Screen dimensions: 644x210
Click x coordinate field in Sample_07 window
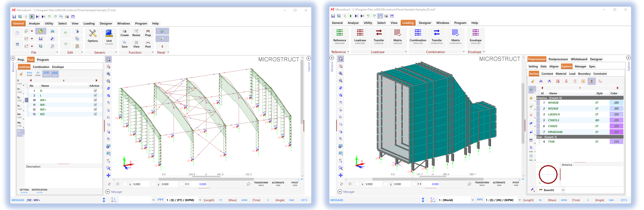[141, 184]
